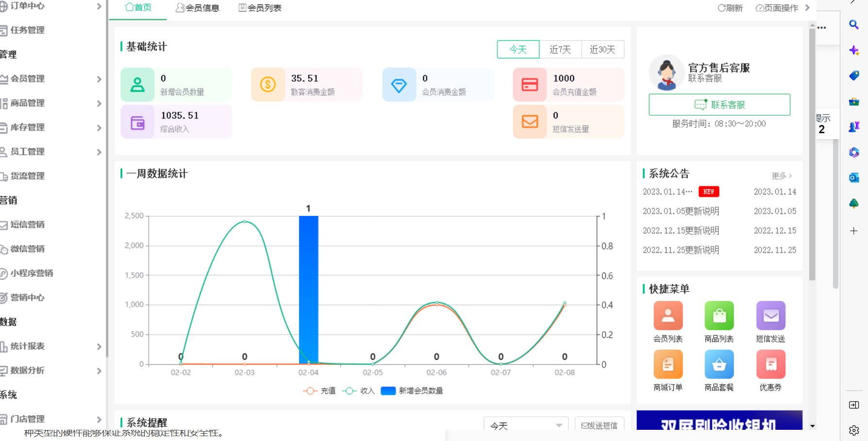Viewport: 868px width, 441px height.
Task: Open Copilot from the browser sidebar
Action: [853, 50]
